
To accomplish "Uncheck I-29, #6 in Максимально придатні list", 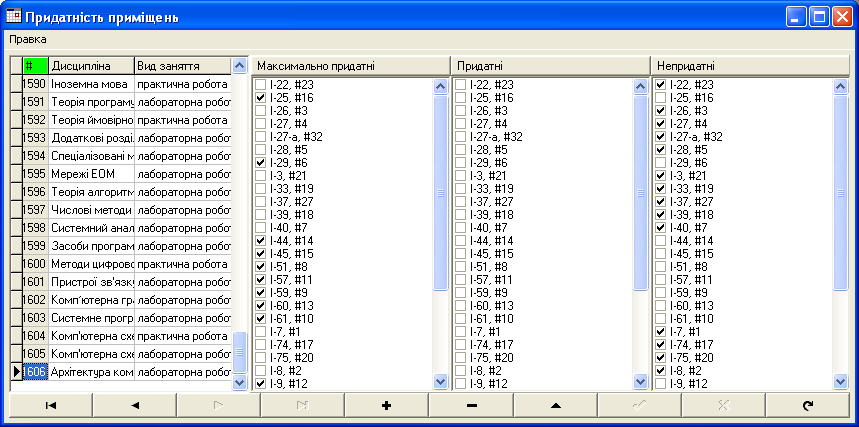I will click(x=261, y=163).
